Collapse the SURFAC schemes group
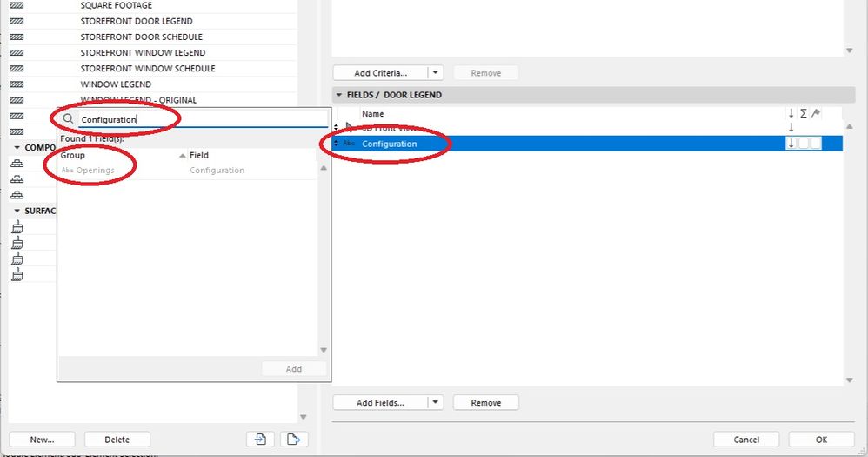 click(x=17, y=211)
